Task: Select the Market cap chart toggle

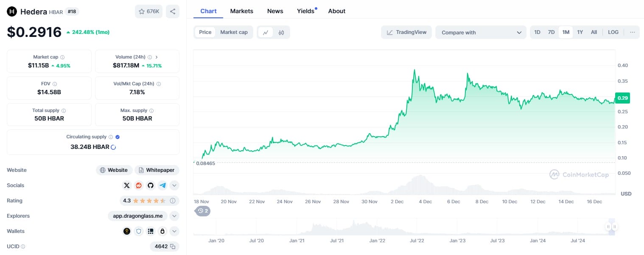Action: coord(234,32)
